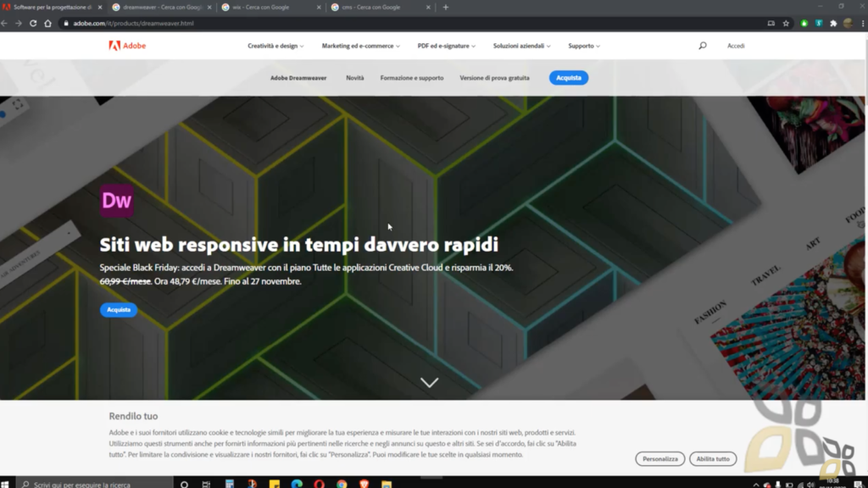Open the Chrome profile avatar
868x488 pixels.
[x=848, y=23]
